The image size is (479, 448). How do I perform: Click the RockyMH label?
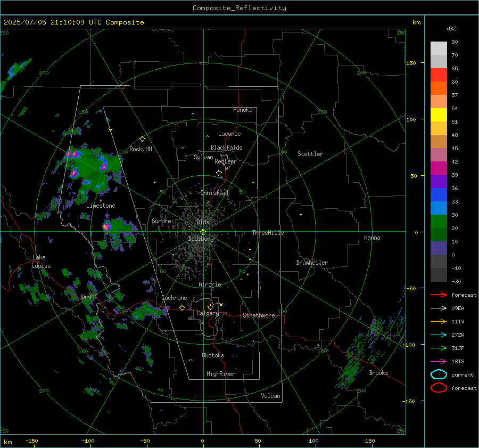point(141,149)
